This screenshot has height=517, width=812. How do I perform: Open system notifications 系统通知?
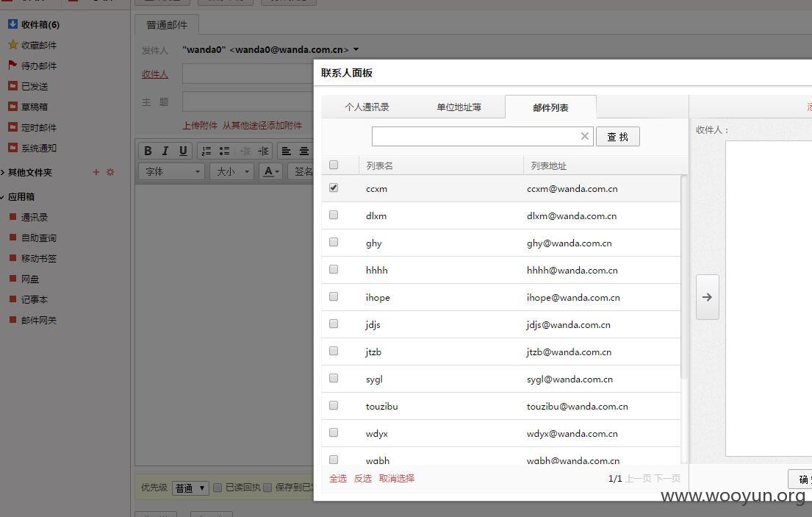click(x=39, y=148)
